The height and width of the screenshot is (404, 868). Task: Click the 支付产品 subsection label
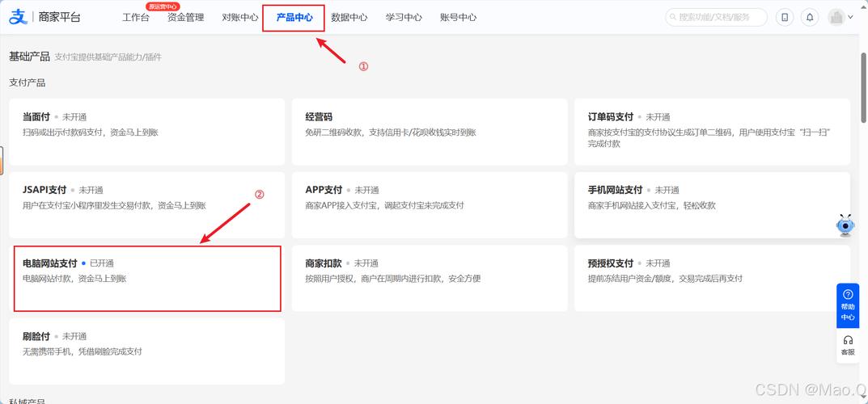coord(28,83)
